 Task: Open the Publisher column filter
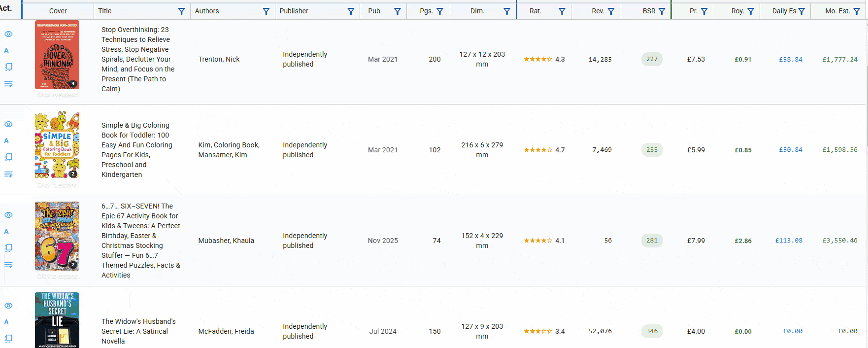[x=351, y=11]
